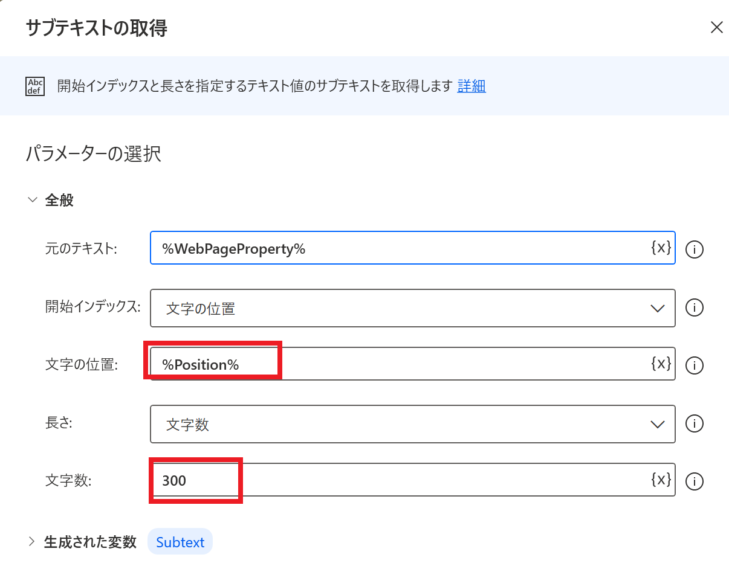Close the サブテキストの取得 dialog
The width and height of the screenshot is (729, 563).
click(x=716, y=27)
